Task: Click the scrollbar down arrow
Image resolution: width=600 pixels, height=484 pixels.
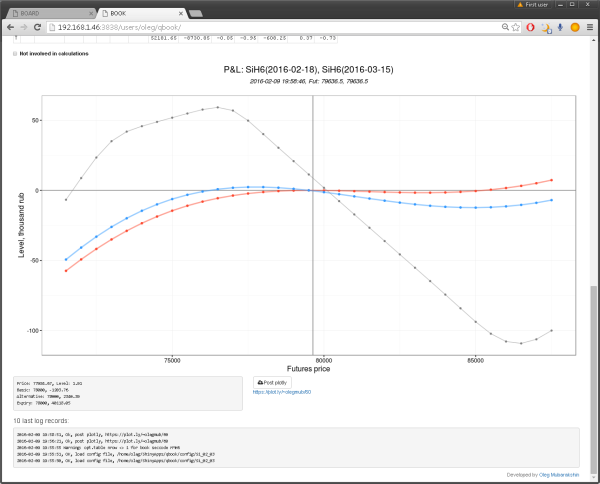Action: [x=593, y=477]
